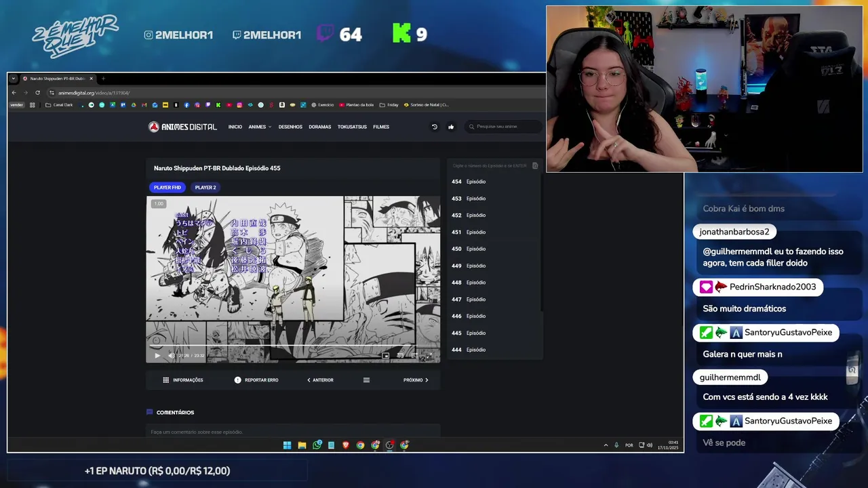Click the cast icon in video player

pyautogui.click(x=400, y=355)
